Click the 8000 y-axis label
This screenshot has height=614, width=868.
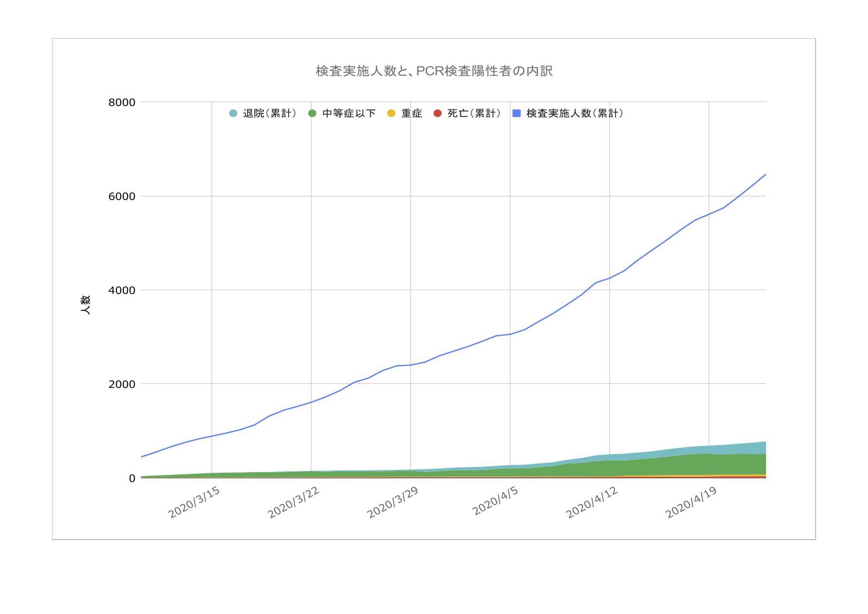[x=121, y=102]
